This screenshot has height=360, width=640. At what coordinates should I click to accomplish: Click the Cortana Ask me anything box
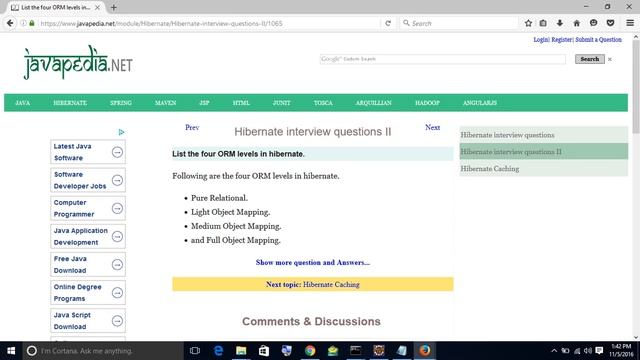[103, 351]
